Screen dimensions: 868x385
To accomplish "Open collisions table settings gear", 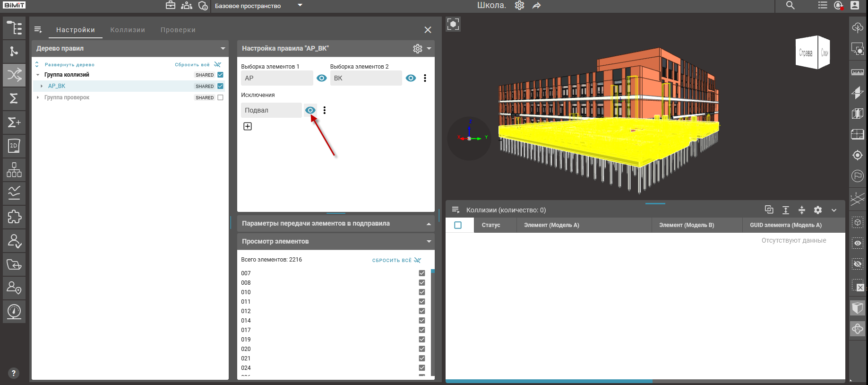I will point(818,210).
